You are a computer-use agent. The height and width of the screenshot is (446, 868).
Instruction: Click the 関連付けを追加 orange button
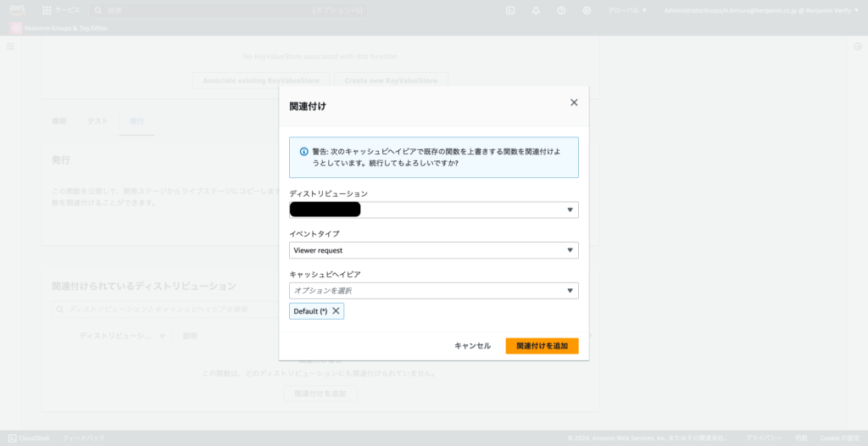tap(542, 346)
